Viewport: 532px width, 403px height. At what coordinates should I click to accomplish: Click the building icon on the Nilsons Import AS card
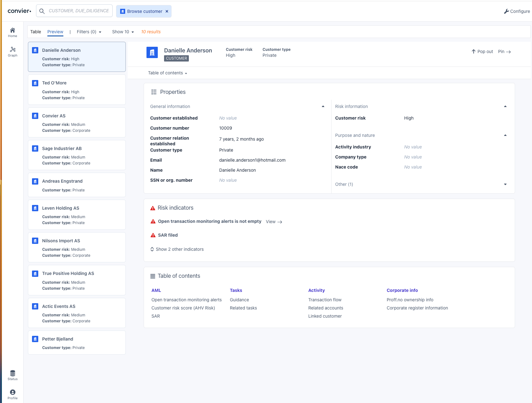[x=35, y=241]
